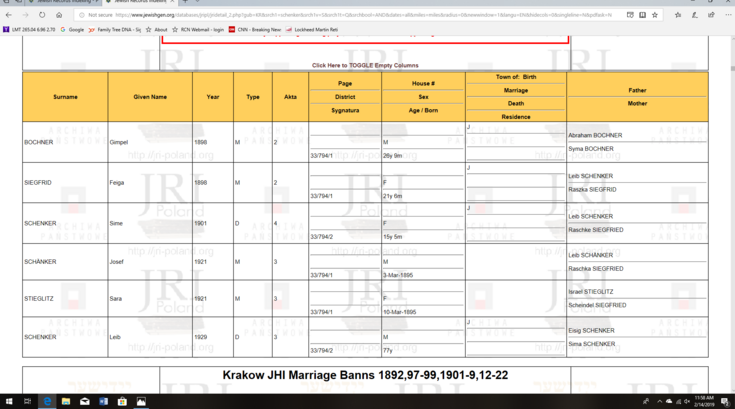
Task: Open the Mail app on the taskbar
Action: (x=85, y=402)
